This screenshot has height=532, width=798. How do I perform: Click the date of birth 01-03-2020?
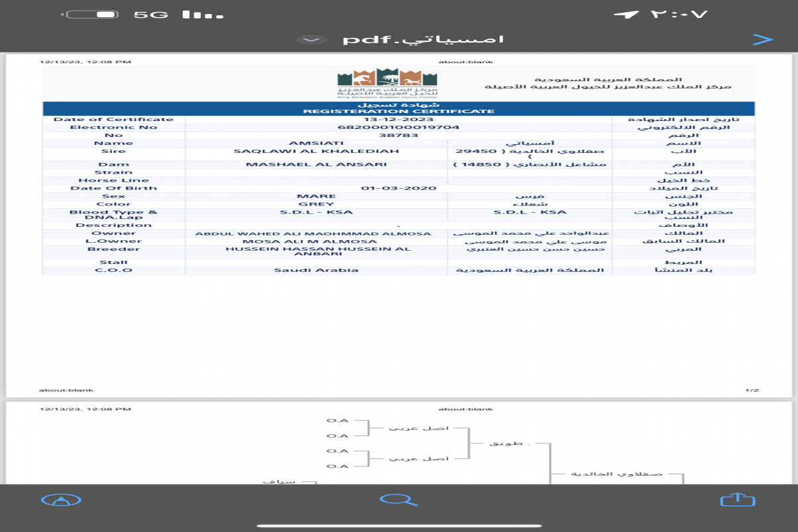pos(398,188)
